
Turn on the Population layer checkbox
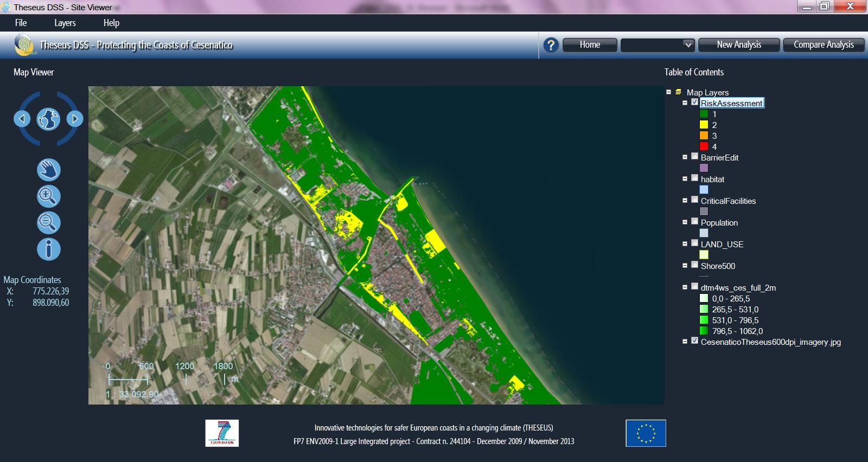[694, 222]
